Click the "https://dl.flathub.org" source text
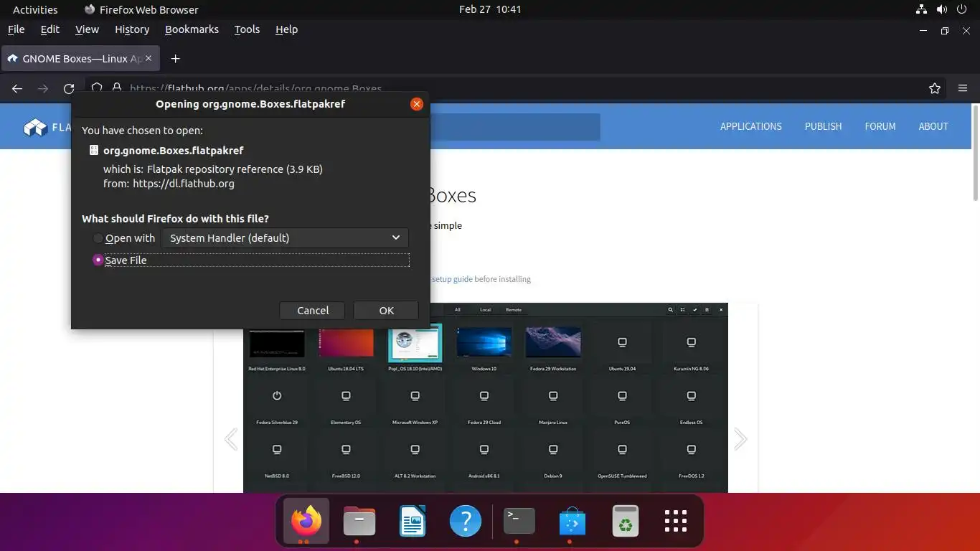Image resolution: width=980 pixels, height=551 pixels. [184, 184]
